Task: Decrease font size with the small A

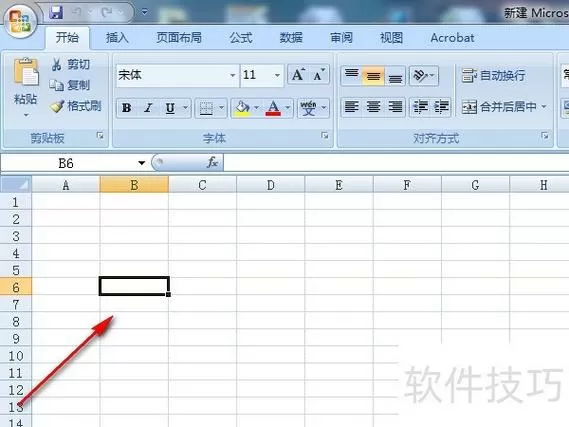Action: click(x=319, y=75)
